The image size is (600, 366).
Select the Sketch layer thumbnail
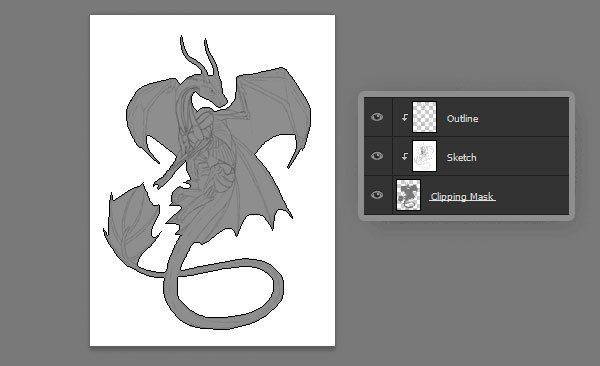[424, 156]
